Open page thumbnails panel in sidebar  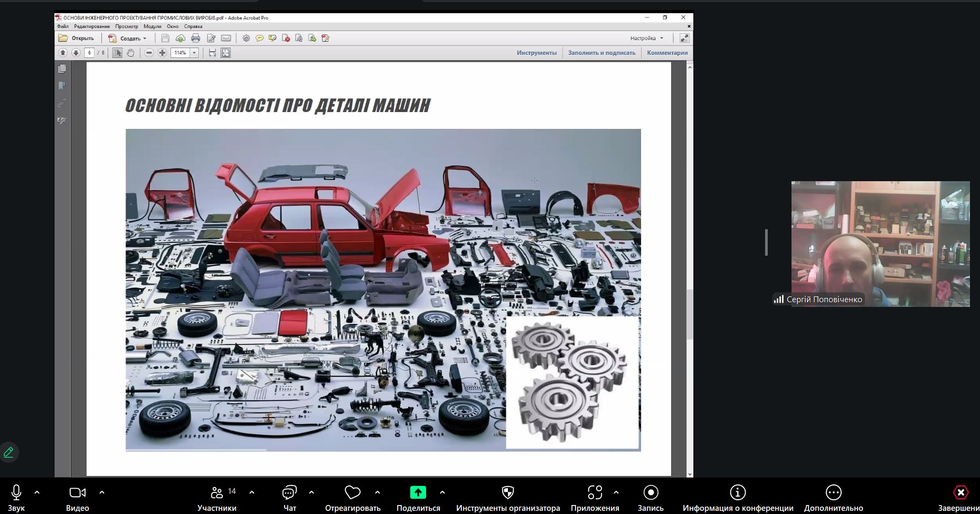coord(62,69)
